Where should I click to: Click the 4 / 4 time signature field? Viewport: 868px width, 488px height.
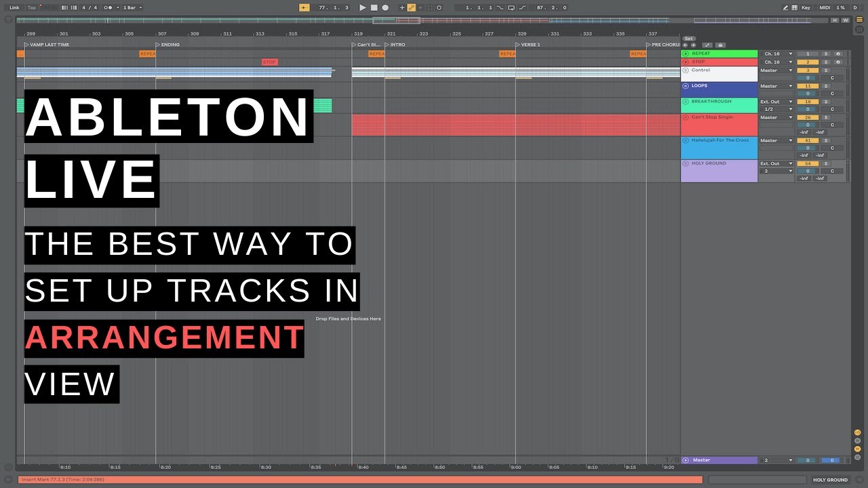(88, 7)
